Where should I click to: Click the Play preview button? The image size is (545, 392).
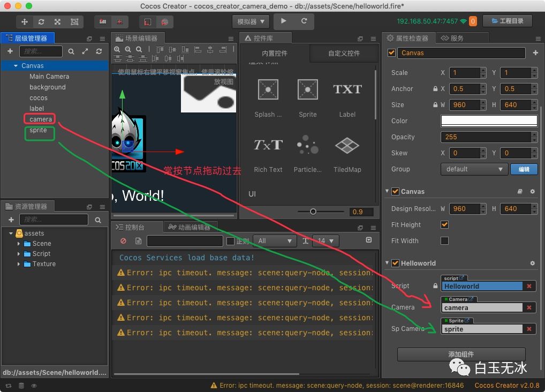(284, 21)
